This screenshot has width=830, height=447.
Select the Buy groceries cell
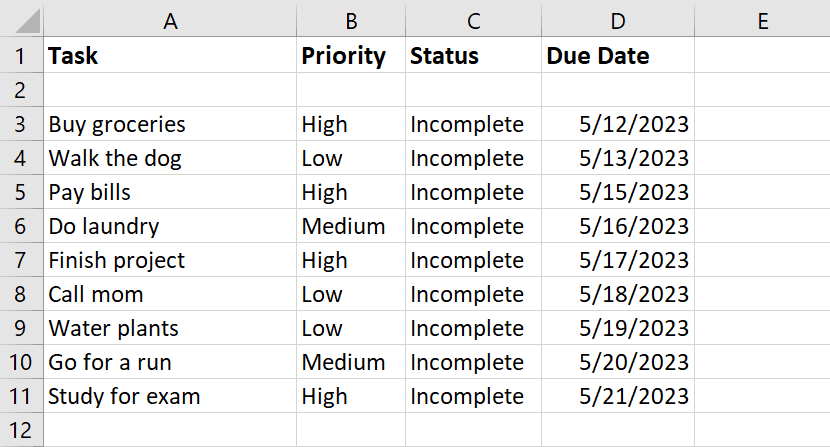[170, 124]
